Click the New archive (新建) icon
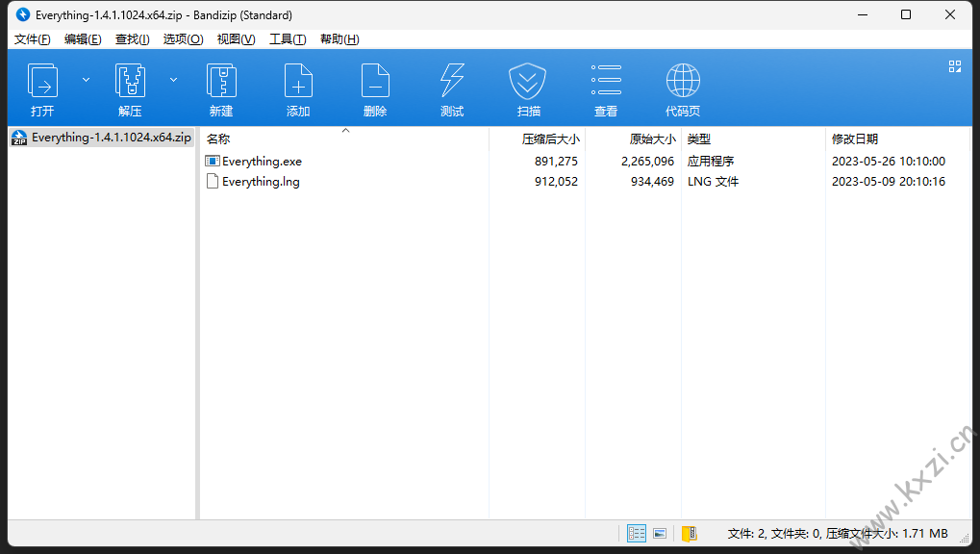The height and width of the screenshot is (554, 980). 221,81
